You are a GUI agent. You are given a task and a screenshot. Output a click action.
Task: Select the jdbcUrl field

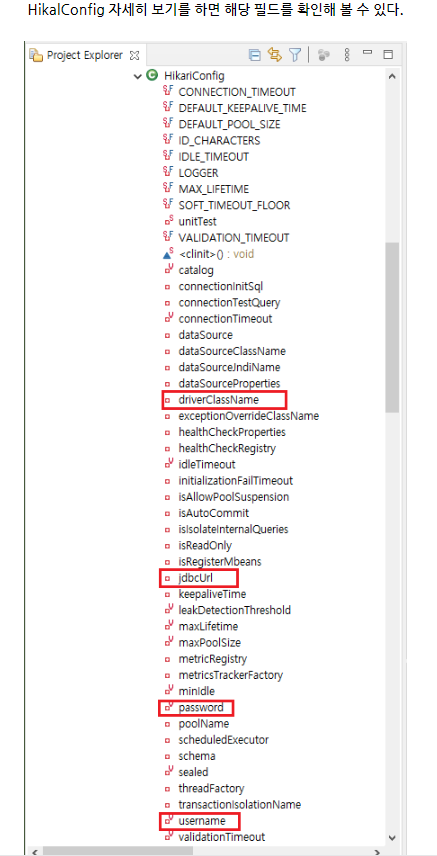click(x=195, y=578)
